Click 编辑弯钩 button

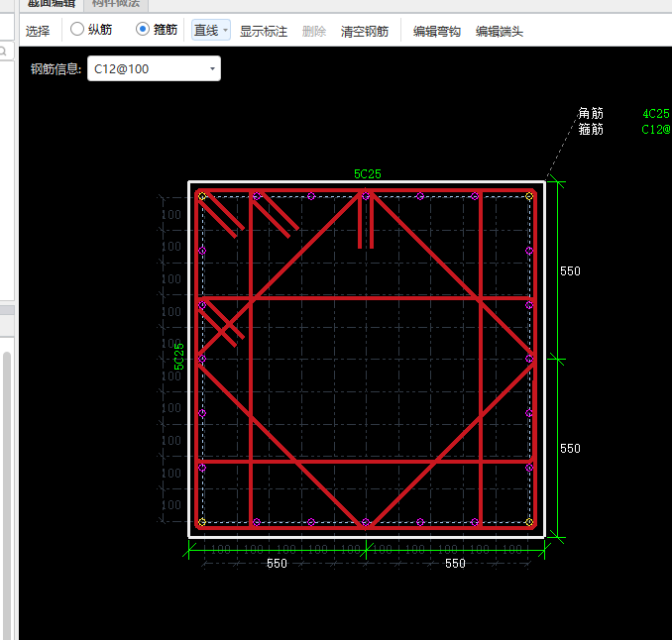tap(437, 31)
